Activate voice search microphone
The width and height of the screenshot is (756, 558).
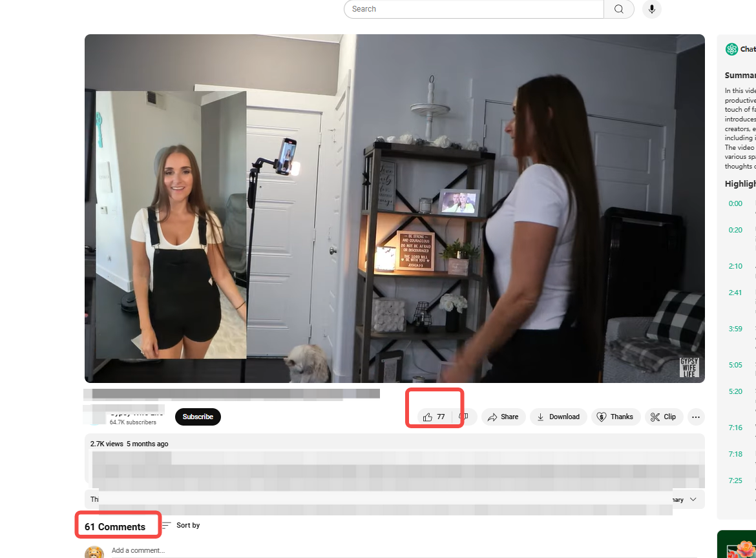(x=651, y=9)
